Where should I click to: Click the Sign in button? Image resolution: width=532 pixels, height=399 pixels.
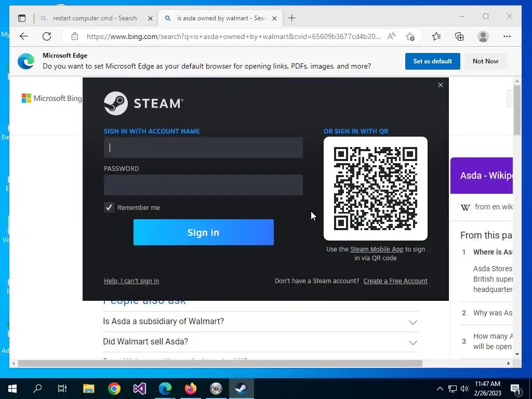point(204,232)
